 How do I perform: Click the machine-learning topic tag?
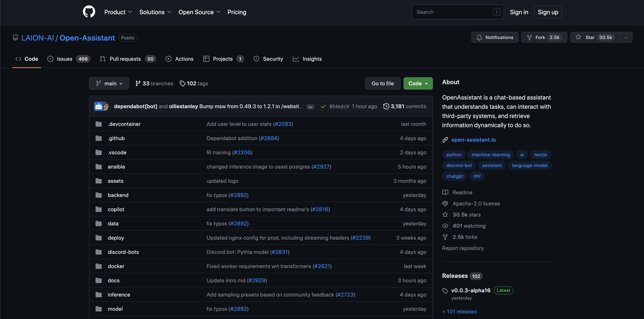click(490, 155)
